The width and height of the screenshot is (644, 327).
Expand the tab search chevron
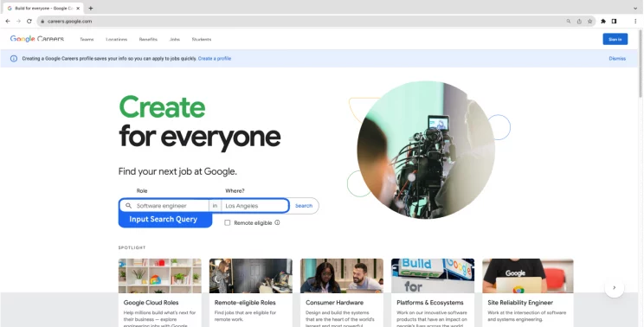click(x=635, y=8)
